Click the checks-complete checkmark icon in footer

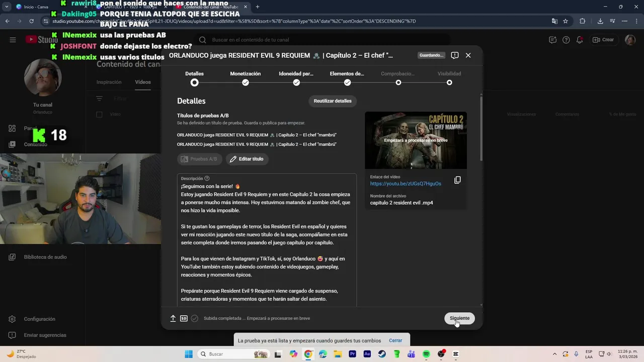tap(195, 318)
